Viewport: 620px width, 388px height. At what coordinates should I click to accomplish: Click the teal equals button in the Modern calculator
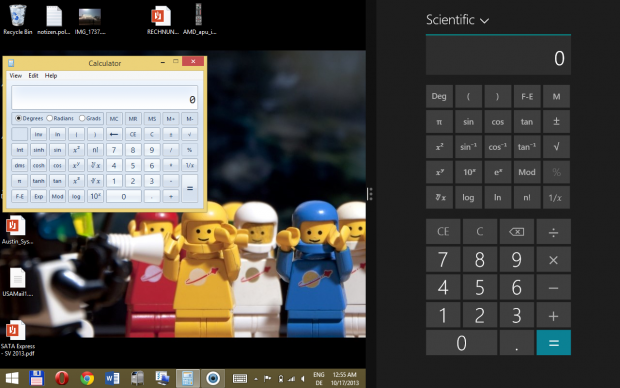(553, 343)
